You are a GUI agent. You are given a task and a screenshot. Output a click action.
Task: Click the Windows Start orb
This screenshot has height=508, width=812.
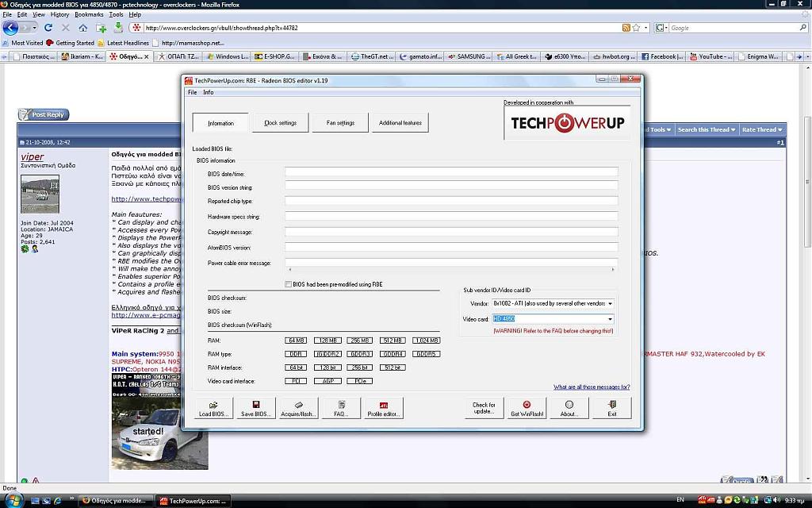pos(13,500)
